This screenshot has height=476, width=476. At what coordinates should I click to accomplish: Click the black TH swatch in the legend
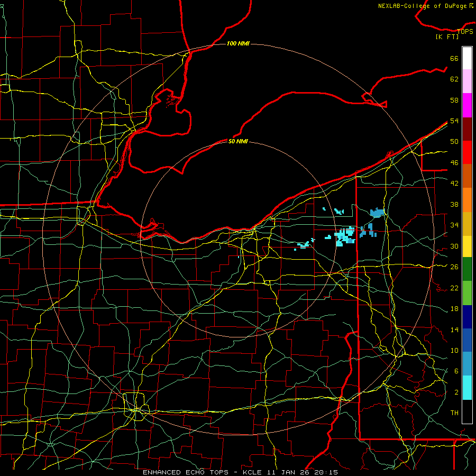tap(467, 411)
